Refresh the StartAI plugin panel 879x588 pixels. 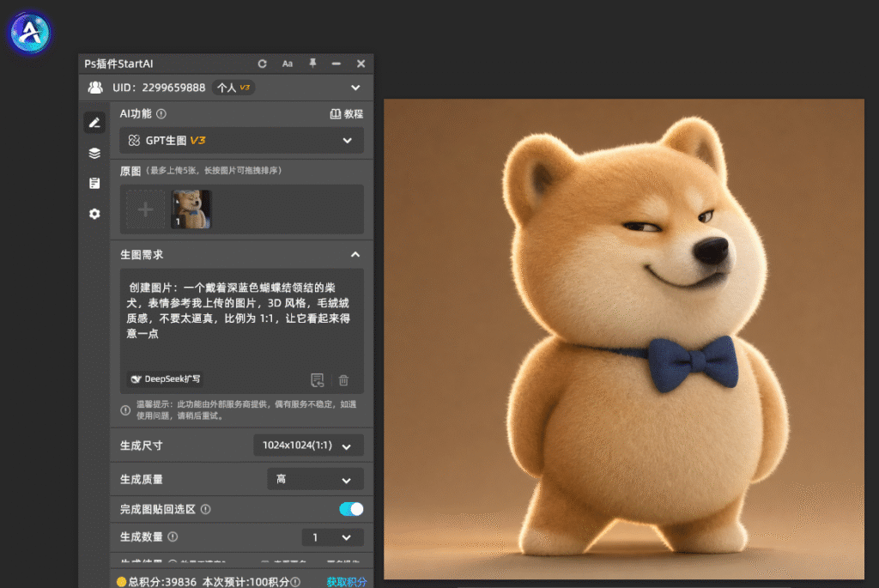pos(262,64)
